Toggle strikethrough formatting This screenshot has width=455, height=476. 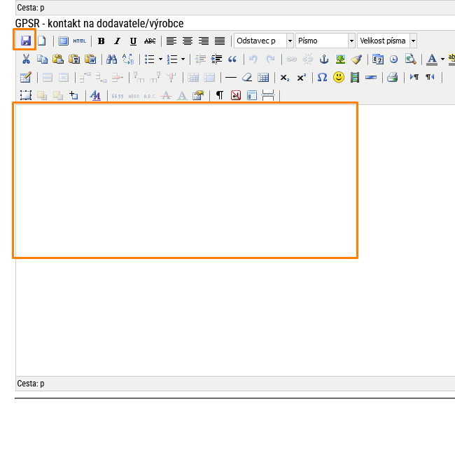(x=150, y=41)
